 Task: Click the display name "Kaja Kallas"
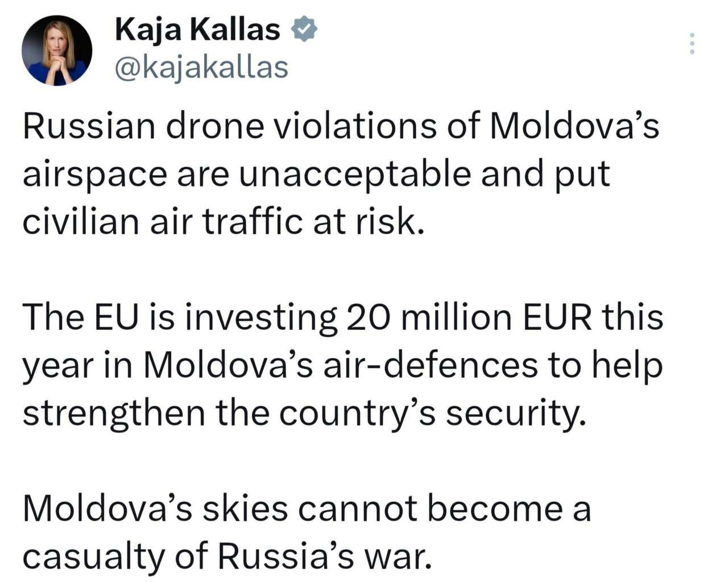(x=197, y=30)
